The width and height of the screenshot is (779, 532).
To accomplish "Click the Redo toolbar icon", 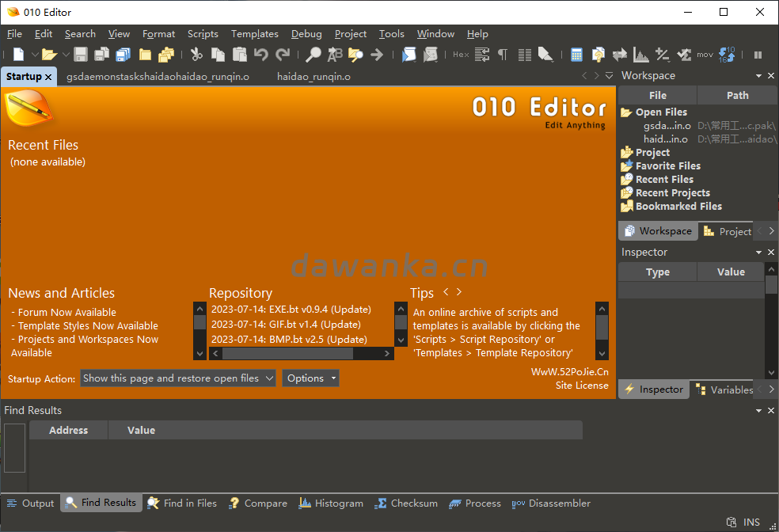I will click(283, 54).
